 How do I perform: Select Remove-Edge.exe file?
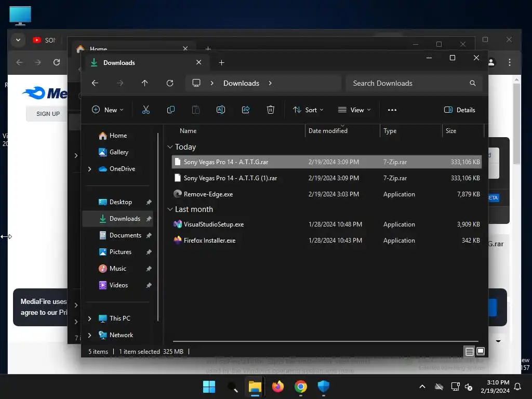[x=327, y=194]
